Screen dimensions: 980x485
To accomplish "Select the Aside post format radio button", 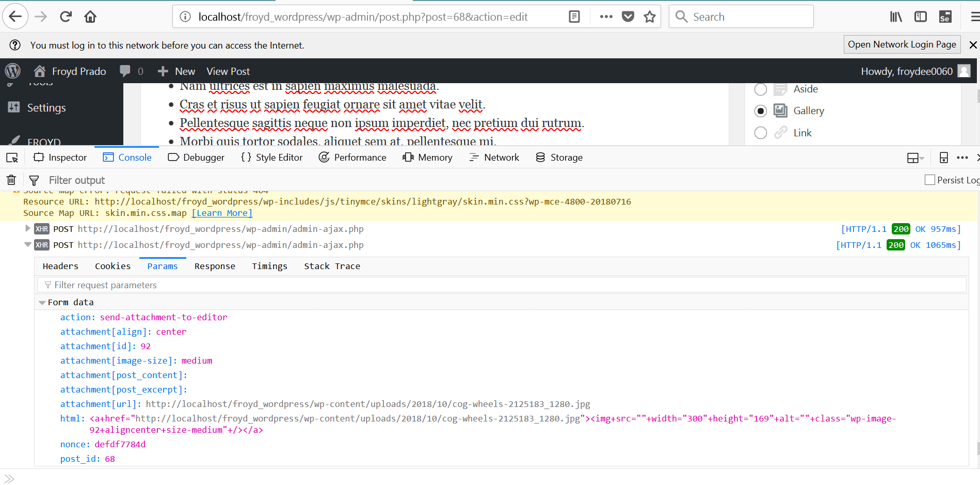I will click(x=760, y=89).
